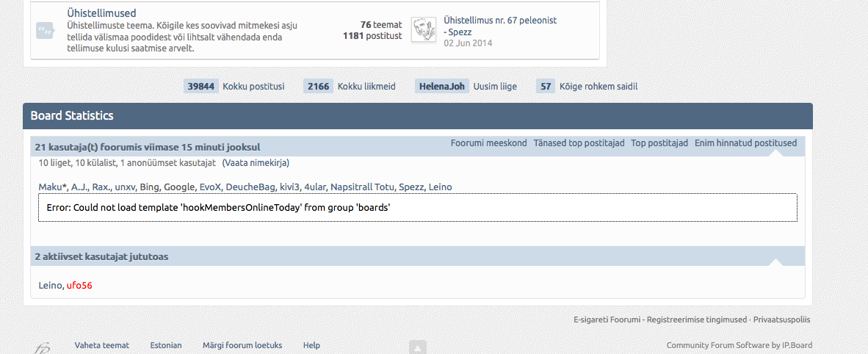Select the Foorumi meeskond tab

pos(489,143)
